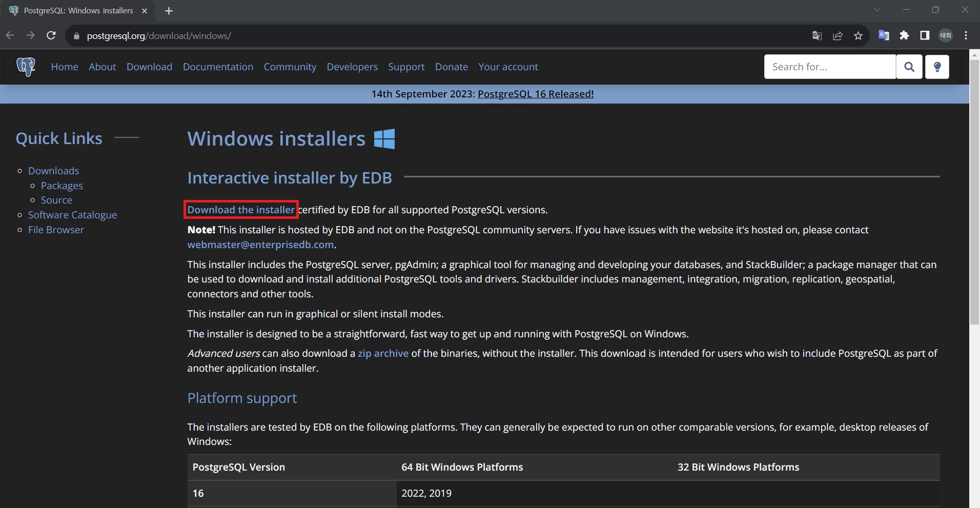980x508 pixels.
Task: Click the 32 Bit Windows Platforms header
Action: point(738,467)
